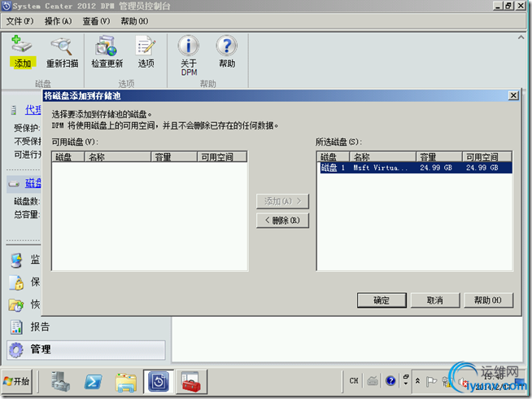This screenshot has width=532, height=399.
Task: Show hidden tray icons arrow
Action: pos(417,381)
